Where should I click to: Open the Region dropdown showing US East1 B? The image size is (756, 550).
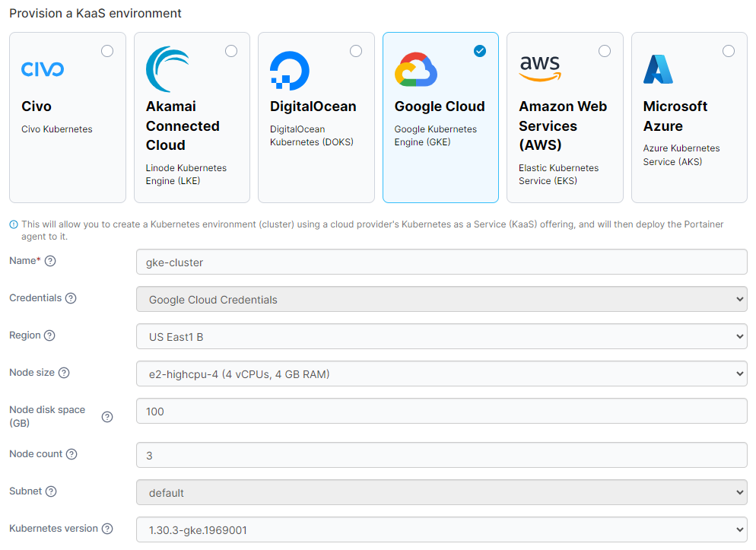click(x=441, y=336)
